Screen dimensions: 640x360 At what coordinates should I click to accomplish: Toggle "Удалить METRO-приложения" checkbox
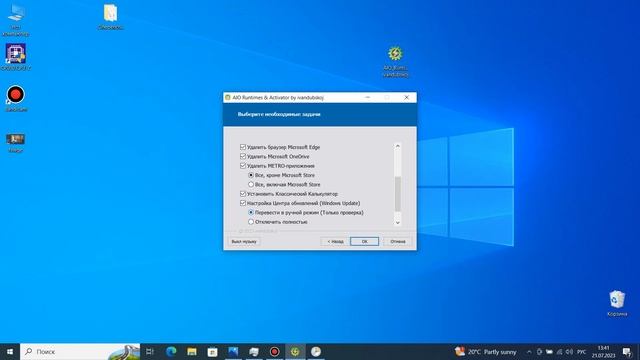(x=243, y=166)
